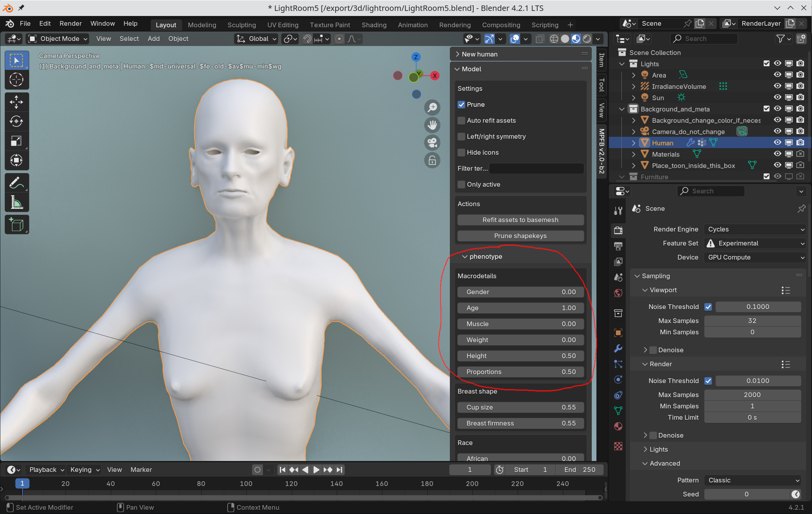The width and height of the screenshot is (812, 514).
Task: Select the Scale tool
Action: pos(16,141)
